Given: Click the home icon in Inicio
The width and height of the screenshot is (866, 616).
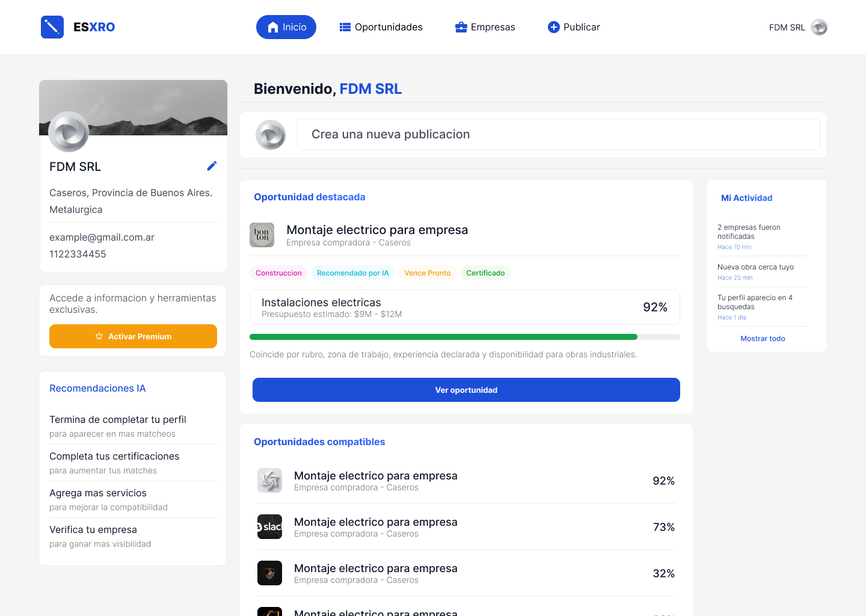Looking at the screenshot, I should point(272,27).
